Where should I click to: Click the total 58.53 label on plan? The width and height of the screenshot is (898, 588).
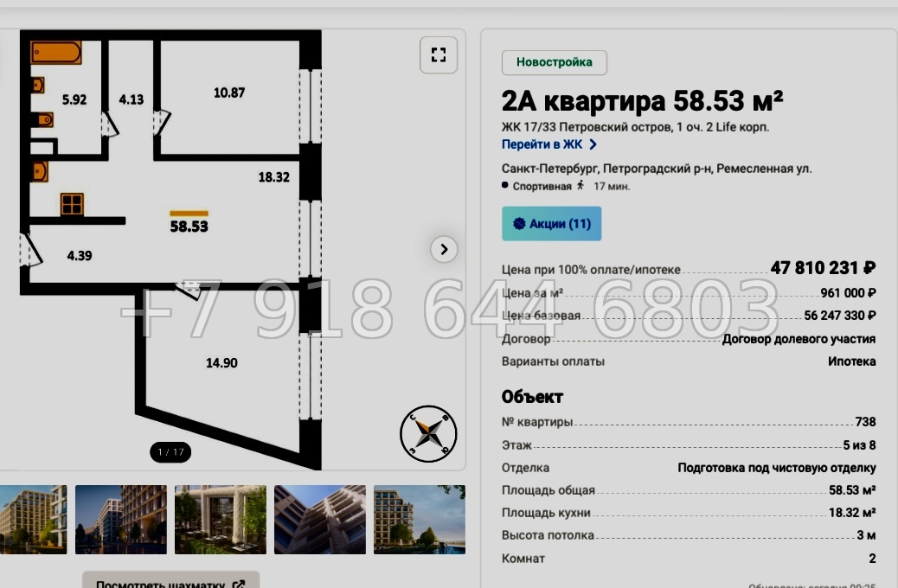(x=189, y=227)
